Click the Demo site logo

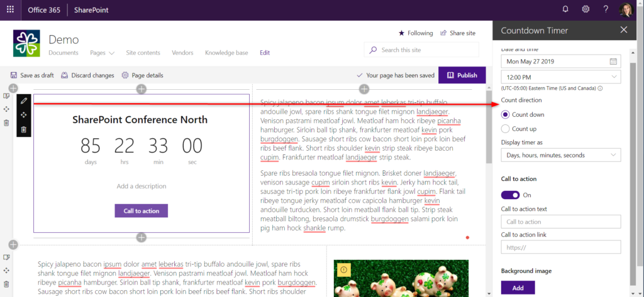click(x=26, y=43)
